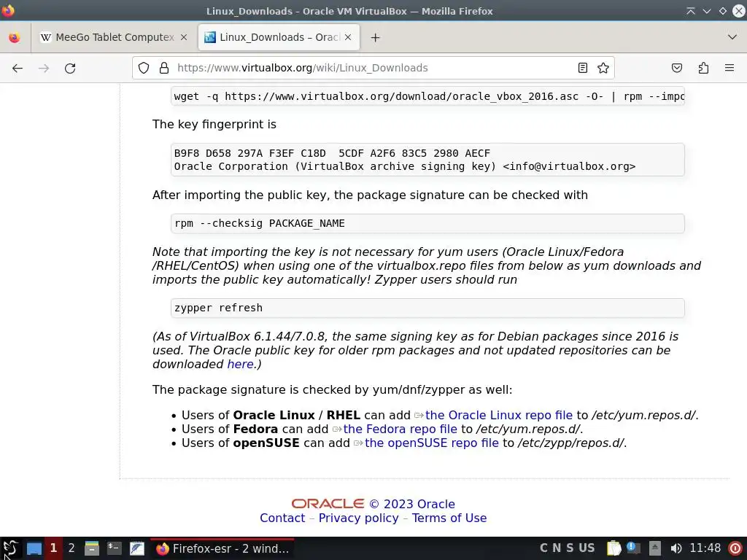
Task: Click the N num lock indicator
Action: [557, 548]
